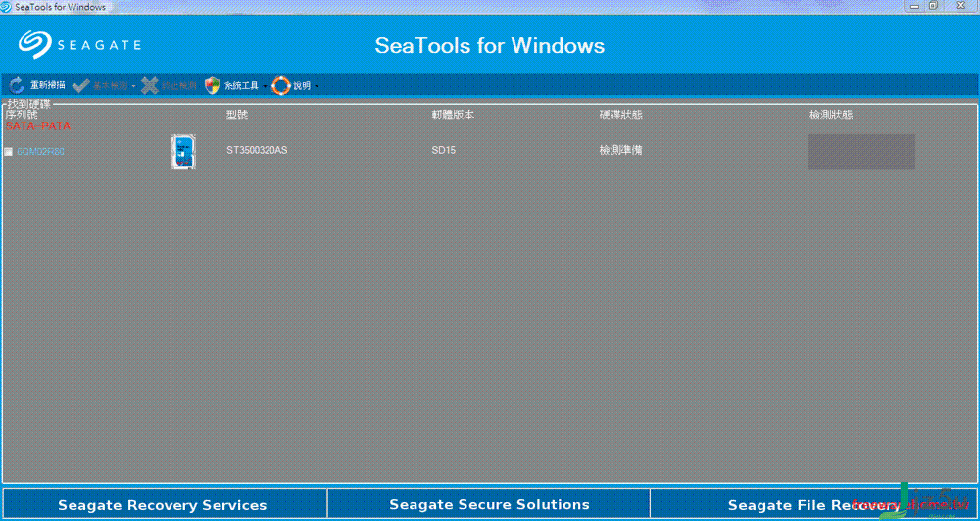Click the red SATA-PATA group label
Image resolution: width=980 pixels, height=521 pixels.
(38, 126)
